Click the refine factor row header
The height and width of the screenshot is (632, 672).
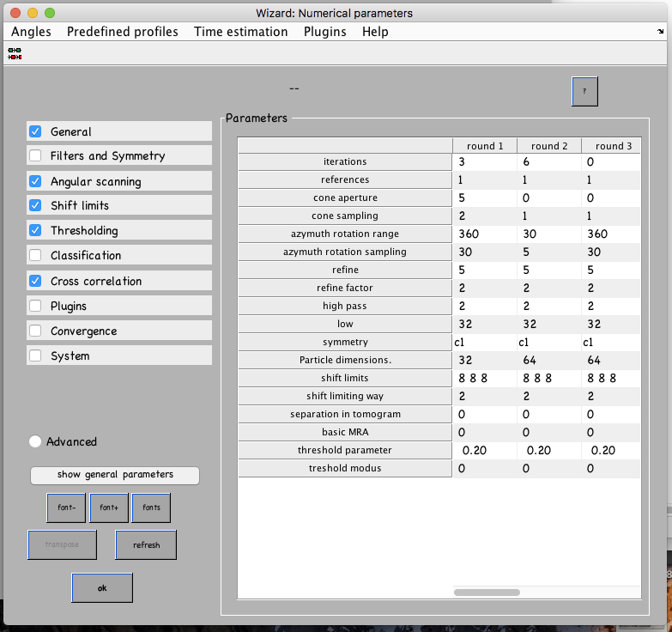click(x=345, y=288)
